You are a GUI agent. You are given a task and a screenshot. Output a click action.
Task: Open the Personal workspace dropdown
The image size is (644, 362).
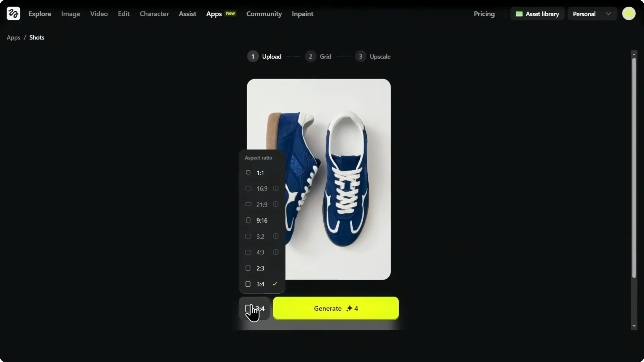(x=592, y=14)
